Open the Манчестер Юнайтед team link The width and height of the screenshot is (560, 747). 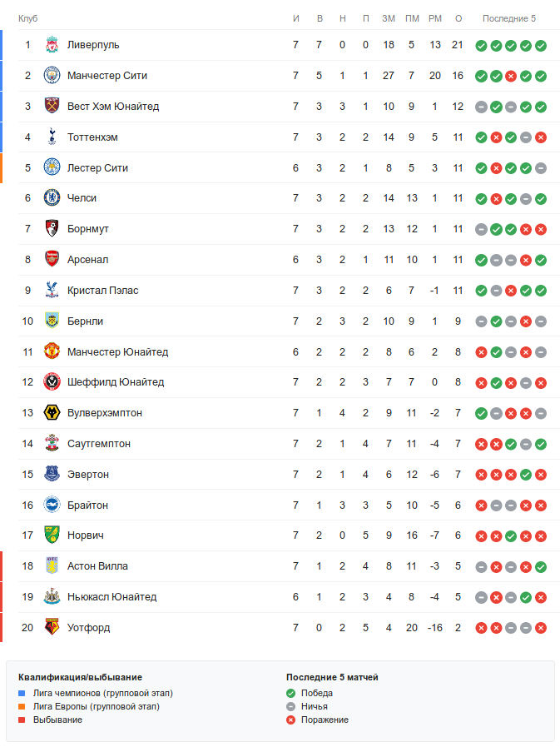(117, 352)
